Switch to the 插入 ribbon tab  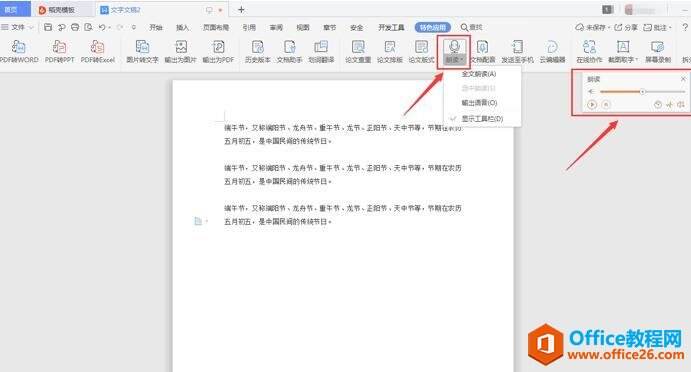(x=182, y=27)
